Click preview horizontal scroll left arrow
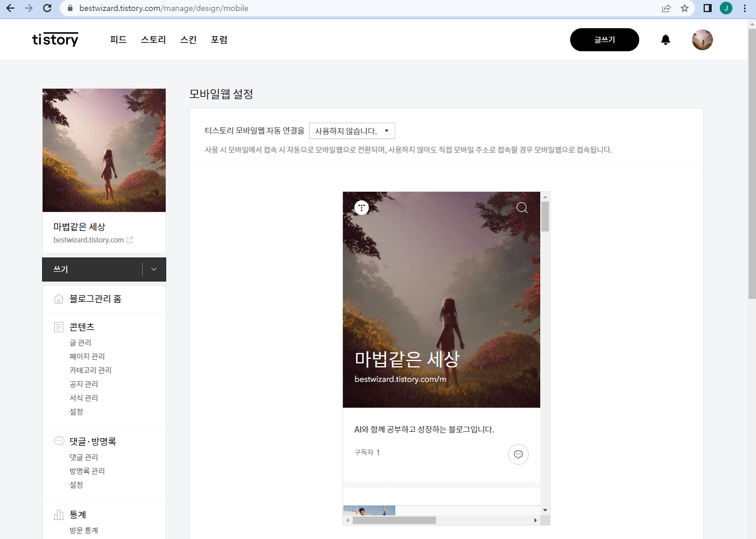This screenshot has height=539, width=756. coord(347,520)
